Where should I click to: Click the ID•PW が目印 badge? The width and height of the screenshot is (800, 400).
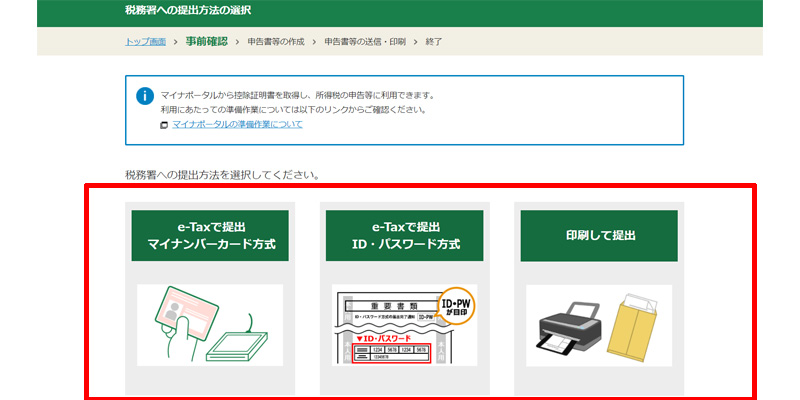(457, 306)
